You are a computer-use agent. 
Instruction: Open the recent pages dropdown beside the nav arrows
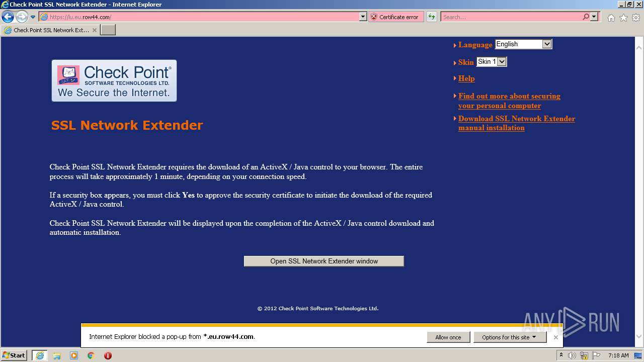33,17
